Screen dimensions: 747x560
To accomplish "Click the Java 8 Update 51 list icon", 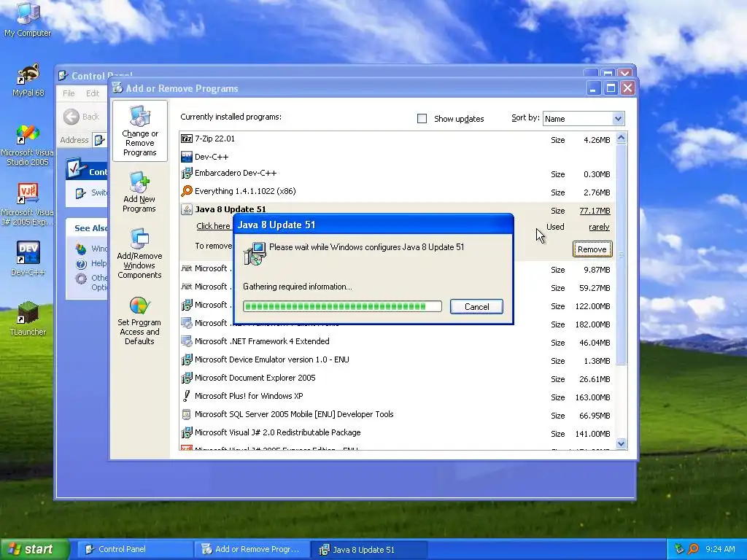I will tap(187, 209).
